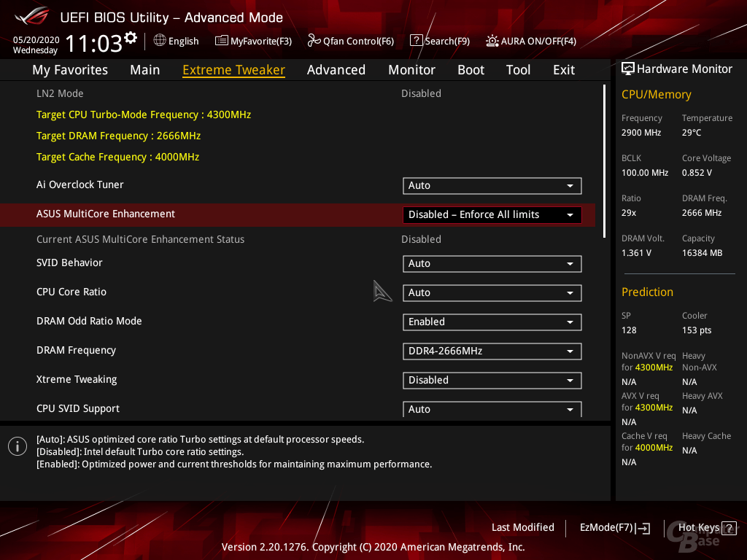The width and height of the screenshot is (747, 560).
Task: Click the ROG logo icon
Action: tap(32, 16)
